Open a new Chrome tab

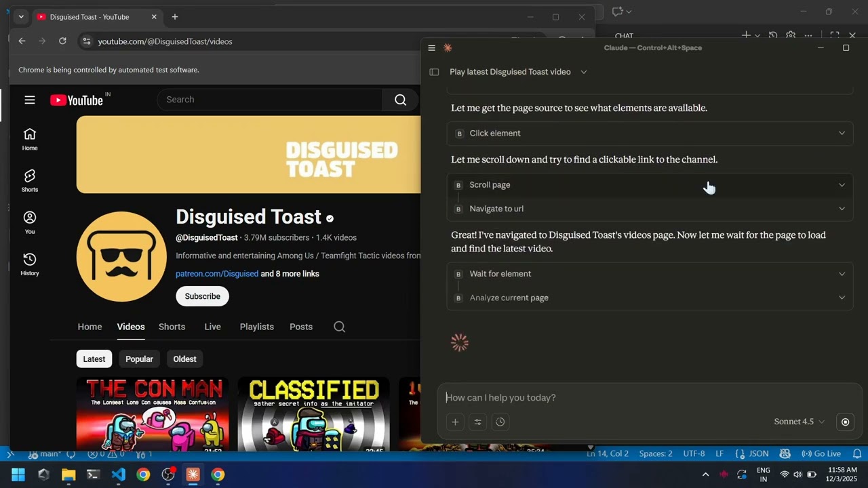(x=175, y=17)
